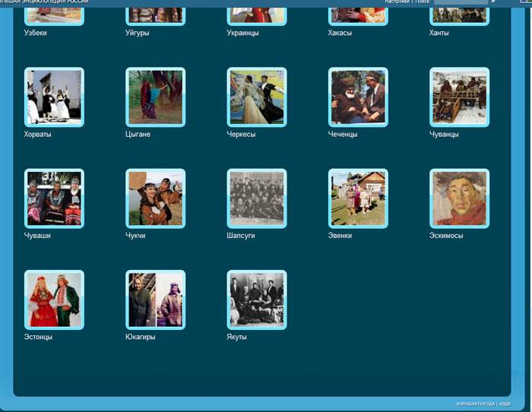Click the Эстонцы text label
Viewport: 532px width, 412px height.
(x=38, y=337)
